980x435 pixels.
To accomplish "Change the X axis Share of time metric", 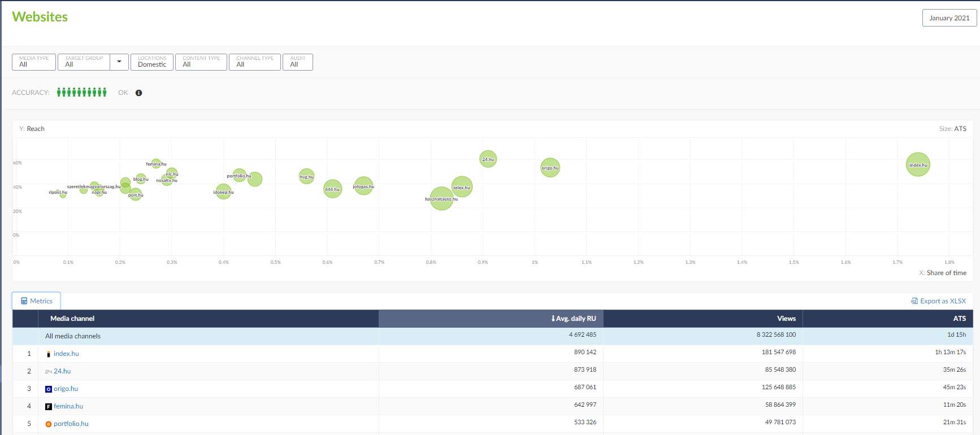I will click(947, 273).
